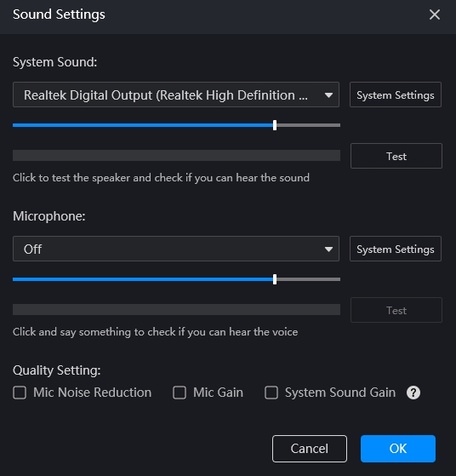The height and width of the screenshot is (476, 456).
Task: Enable Mic Noise Reduction checkbox
Action: click(20, 393)
